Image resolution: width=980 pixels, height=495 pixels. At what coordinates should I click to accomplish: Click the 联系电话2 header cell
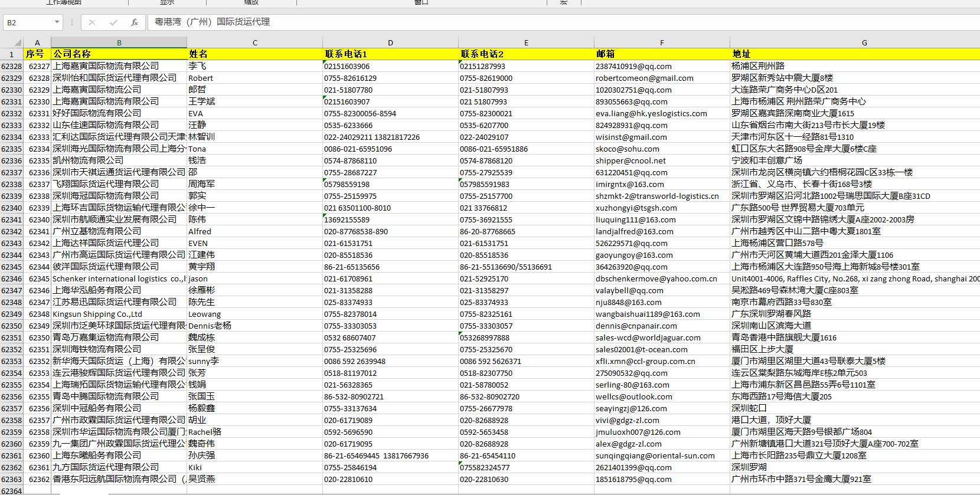coord(526,54)
